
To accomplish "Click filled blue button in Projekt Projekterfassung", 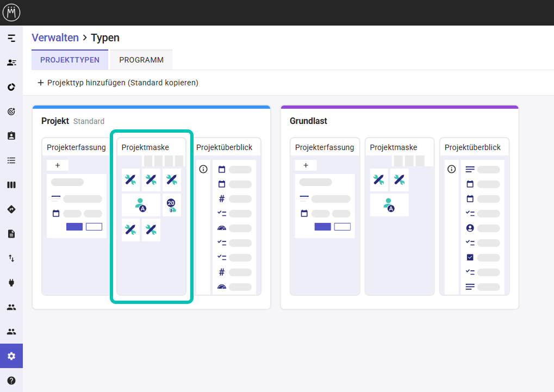I will pyautogui.click(x=74, y=227).
